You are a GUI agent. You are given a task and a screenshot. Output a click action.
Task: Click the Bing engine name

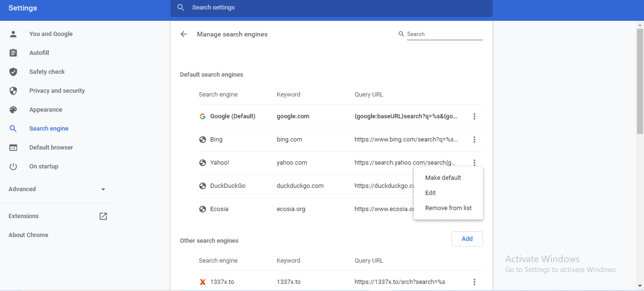[x=216, y=140]
